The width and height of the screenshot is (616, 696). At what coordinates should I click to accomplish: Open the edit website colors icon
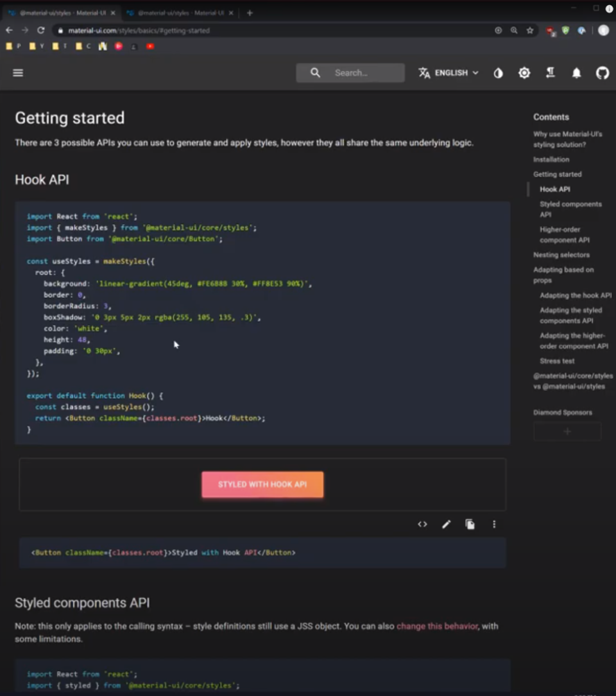click(x=499, y=73)
